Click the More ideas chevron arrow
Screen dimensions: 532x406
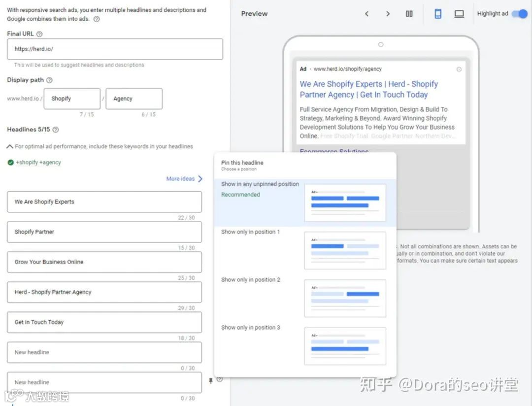coord(200,179)
